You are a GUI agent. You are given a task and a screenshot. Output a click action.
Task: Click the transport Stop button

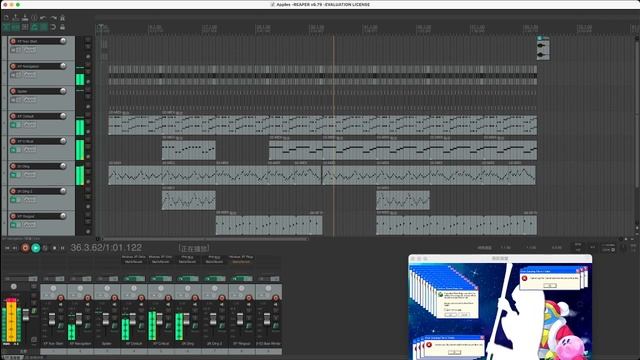point(54,248)
